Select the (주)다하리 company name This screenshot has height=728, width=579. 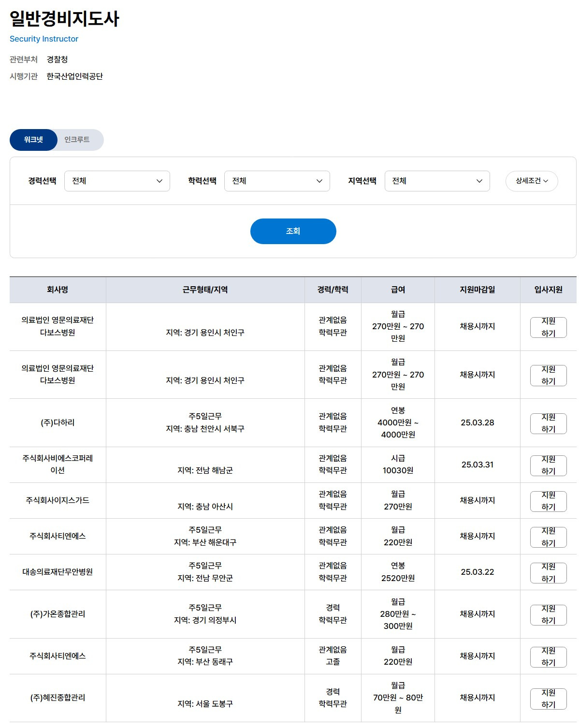[58, 422]
